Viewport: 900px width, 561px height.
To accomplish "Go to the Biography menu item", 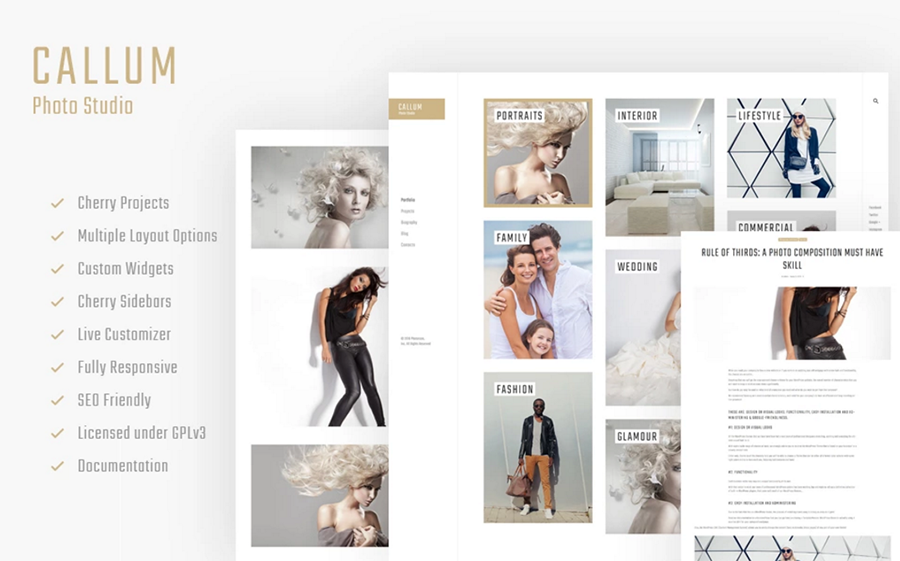I will point(409,222).
